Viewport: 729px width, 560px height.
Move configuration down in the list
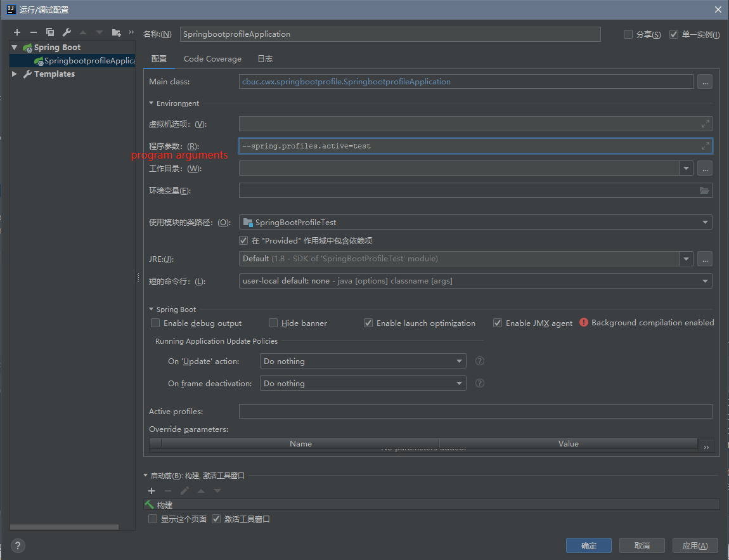(100, 32)
